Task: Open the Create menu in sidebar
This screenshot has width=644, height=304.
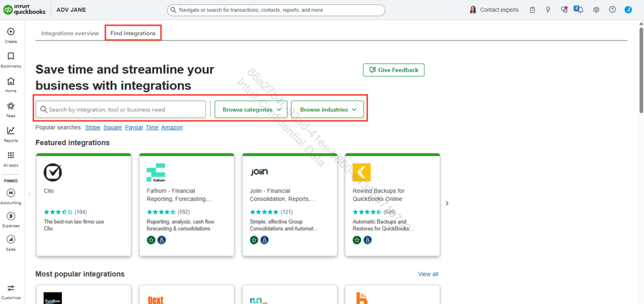Action: (x=11, y=35)
